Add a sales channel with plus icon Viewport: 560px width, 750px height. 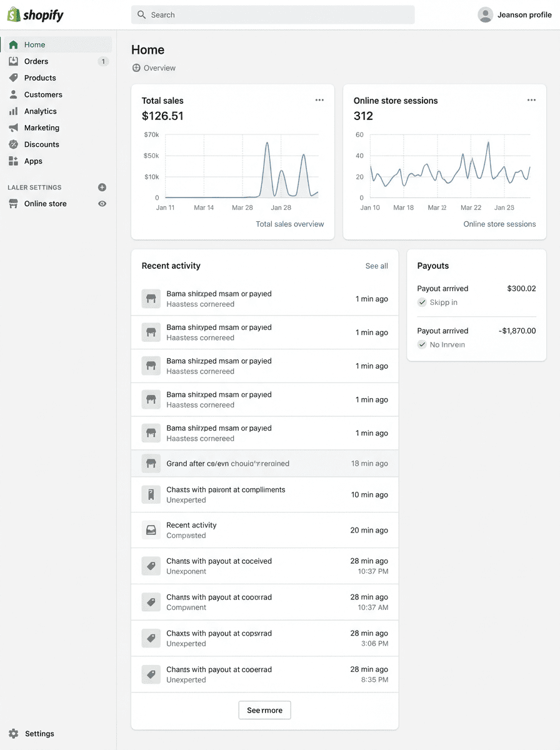pyautogui.click(x=102, y=187)
